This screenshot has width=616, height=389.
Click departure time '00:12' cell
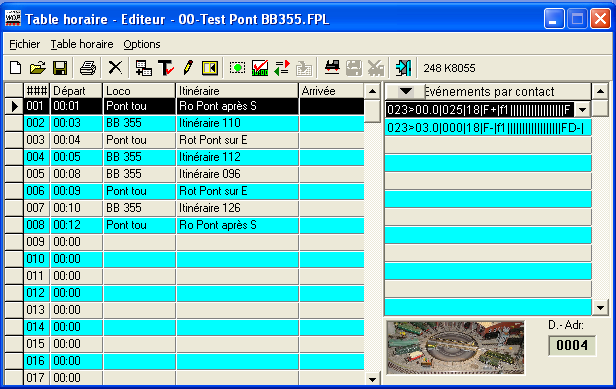tap(76, 225)
